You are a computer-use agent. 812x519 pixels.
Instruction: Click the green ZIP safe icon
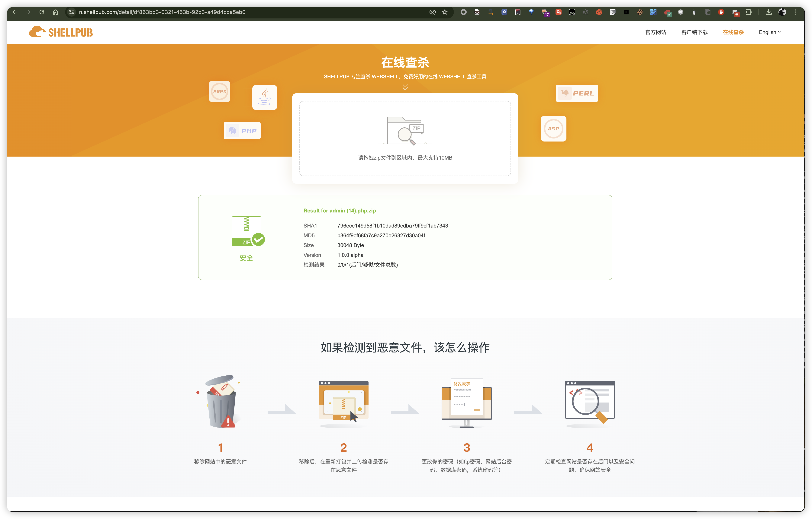pos(248,231)
